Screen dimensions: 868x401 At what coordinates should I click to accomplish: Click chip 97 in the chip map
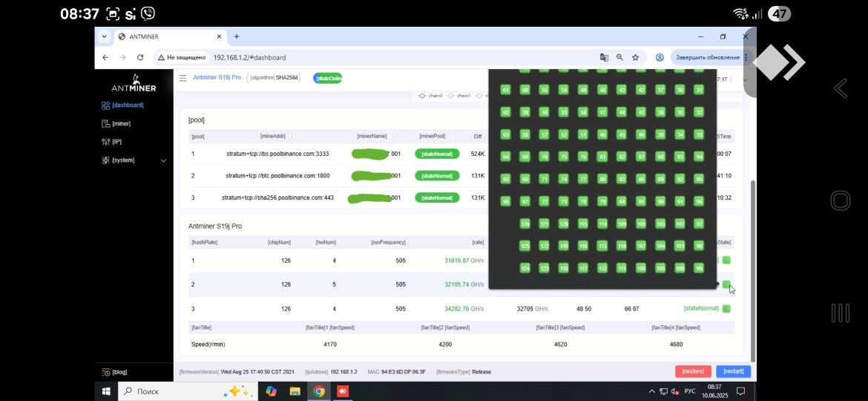click(699, 224)
